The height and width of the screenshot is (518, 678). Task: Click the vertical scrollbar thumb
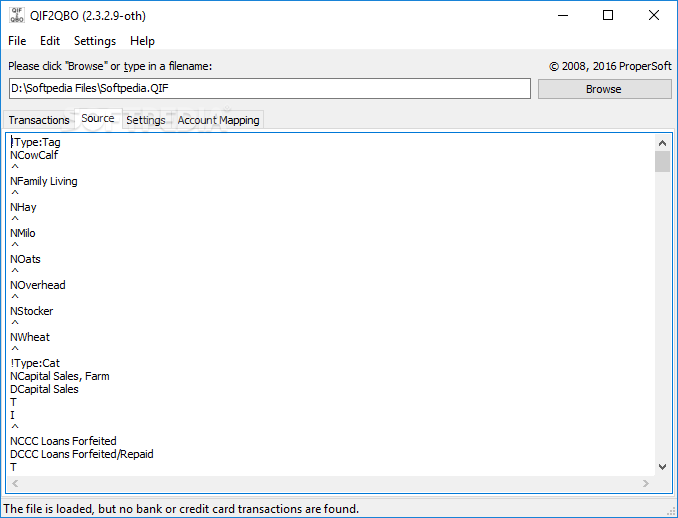tap(662, 162)
